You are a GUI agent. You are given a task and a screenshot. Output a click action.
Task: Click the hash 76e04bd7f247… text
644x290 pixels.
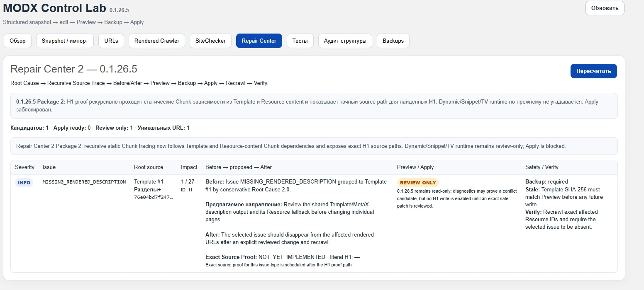click(153, 197)
